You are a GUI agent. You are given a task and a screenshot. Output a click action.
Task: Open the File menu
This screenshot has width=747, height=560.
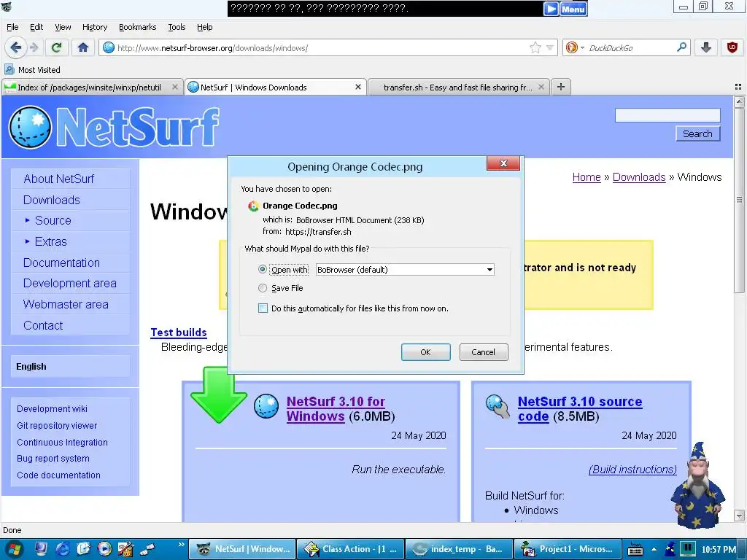tap(12, 27)
